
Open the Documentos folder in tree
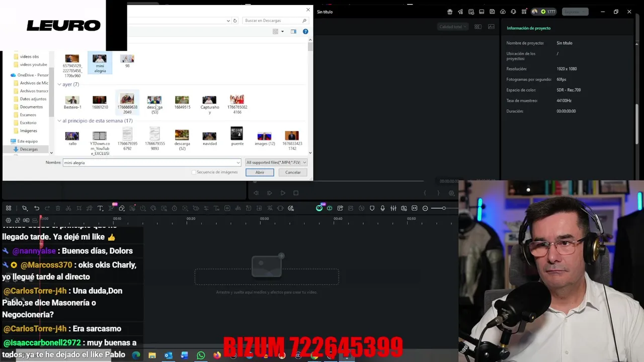[31, 107]
